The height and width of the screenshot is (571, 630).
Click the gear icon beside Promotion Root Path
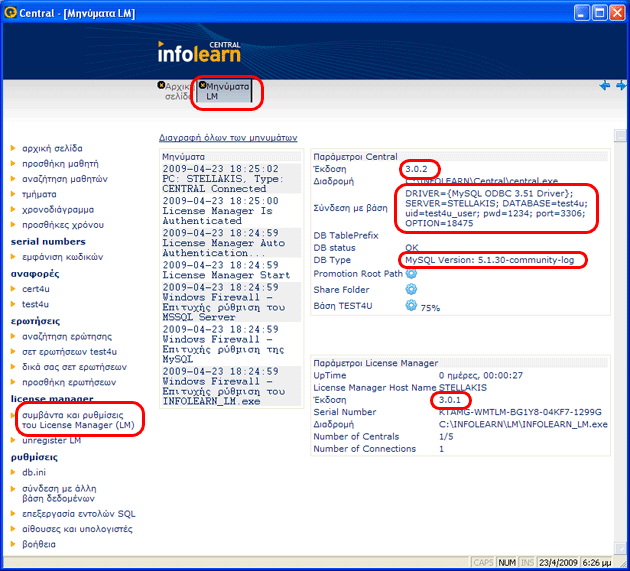coord(411,274)
